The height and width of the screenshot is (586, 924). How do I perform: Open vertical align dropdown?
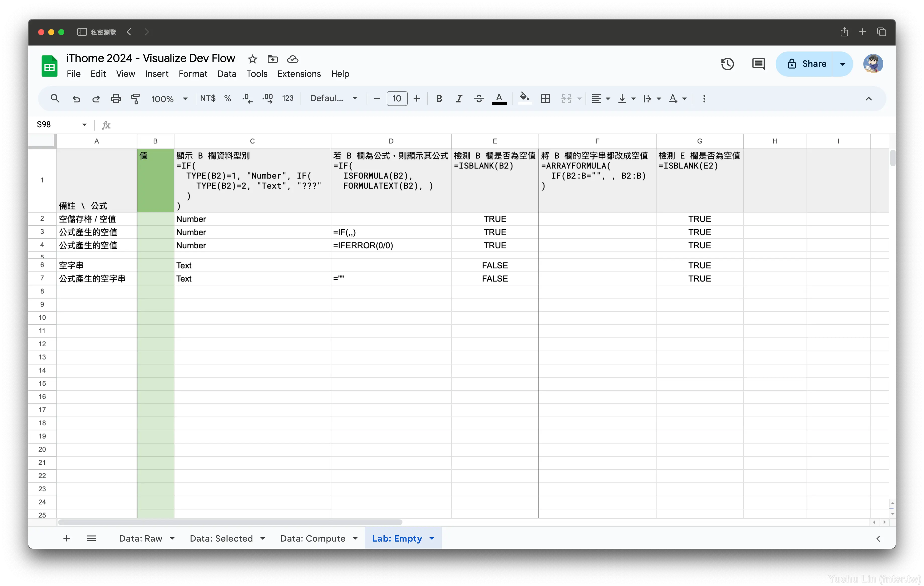click(x=627, y=99)
